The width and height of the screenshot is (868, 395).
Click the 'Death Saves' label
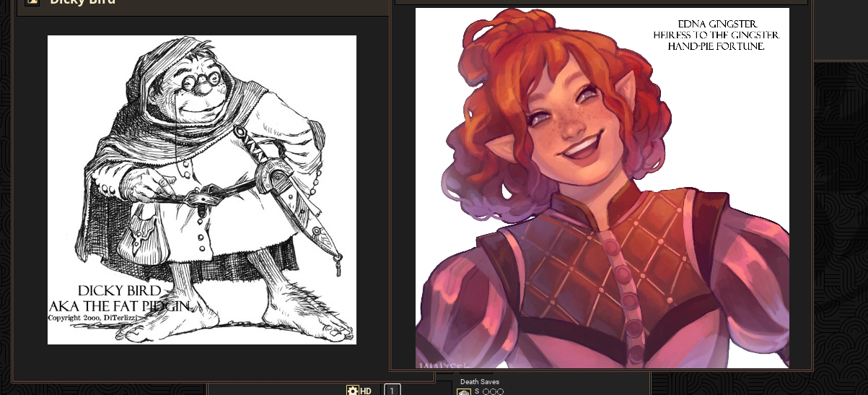[480, 382]
